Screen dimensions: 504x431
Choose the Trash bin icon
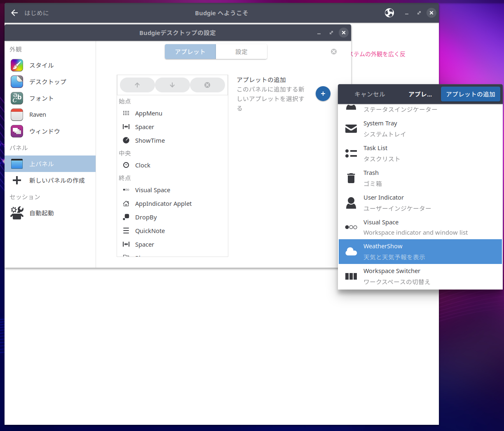tap(351, 178)
